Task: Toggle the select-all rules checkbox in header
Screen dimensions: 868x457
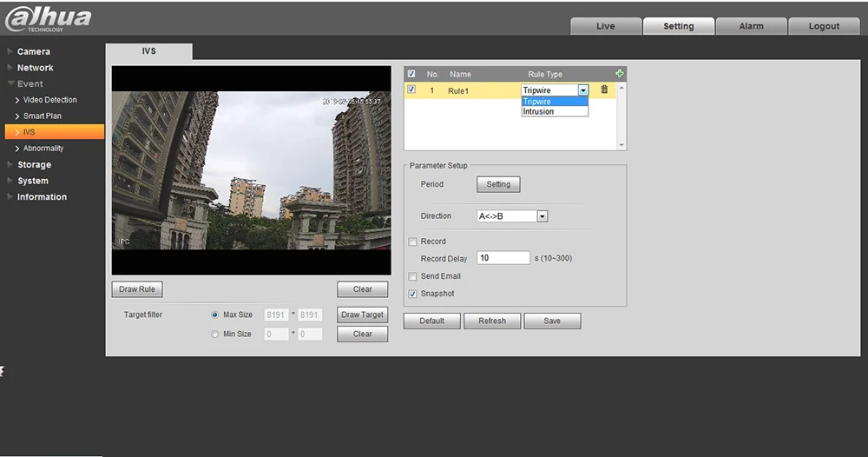Action: [x=411, y=74]
